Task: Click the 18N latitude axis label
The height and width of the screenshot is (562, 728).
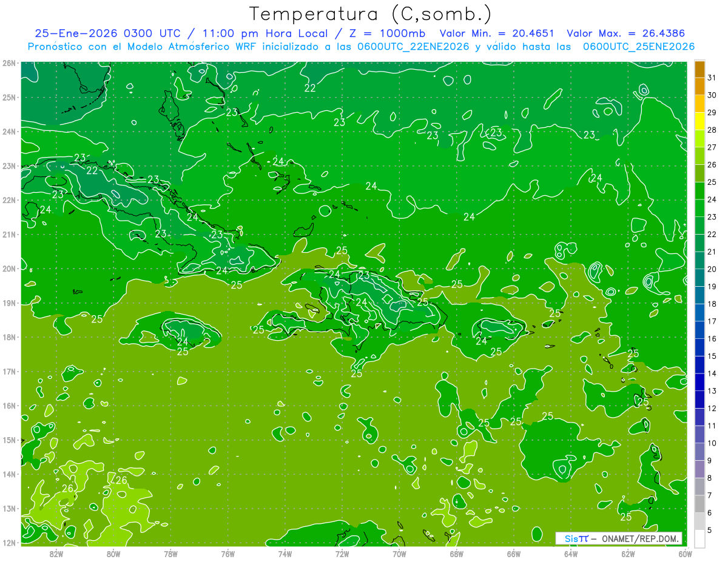Action: [9, 337]
